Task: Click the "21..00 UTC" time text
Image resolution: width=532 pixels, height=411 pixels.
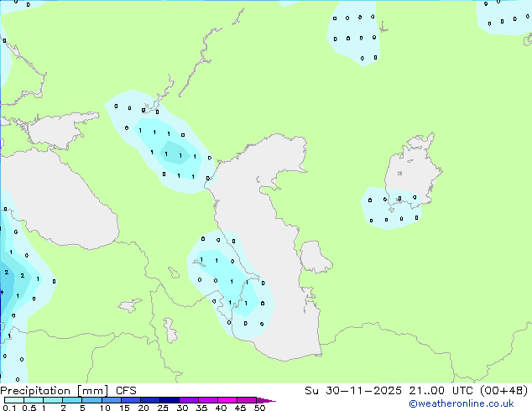Action: click(441, 391)
